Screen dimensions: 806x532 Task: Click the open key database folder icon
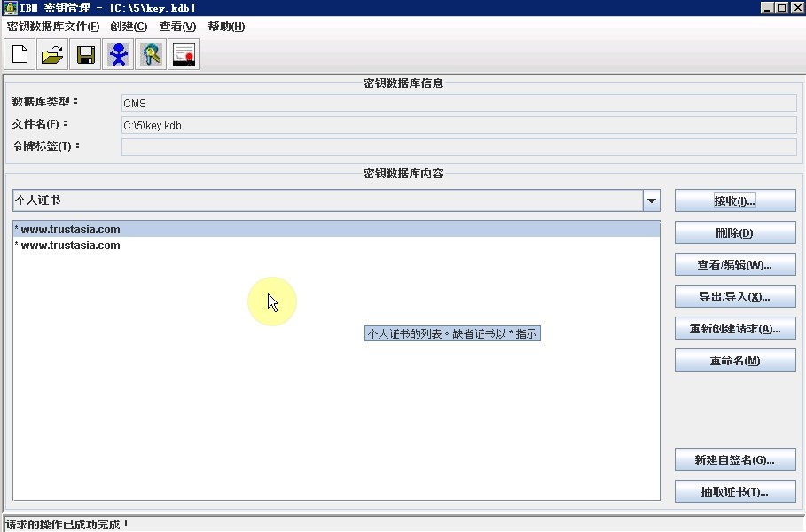click(x=52, y=55)
